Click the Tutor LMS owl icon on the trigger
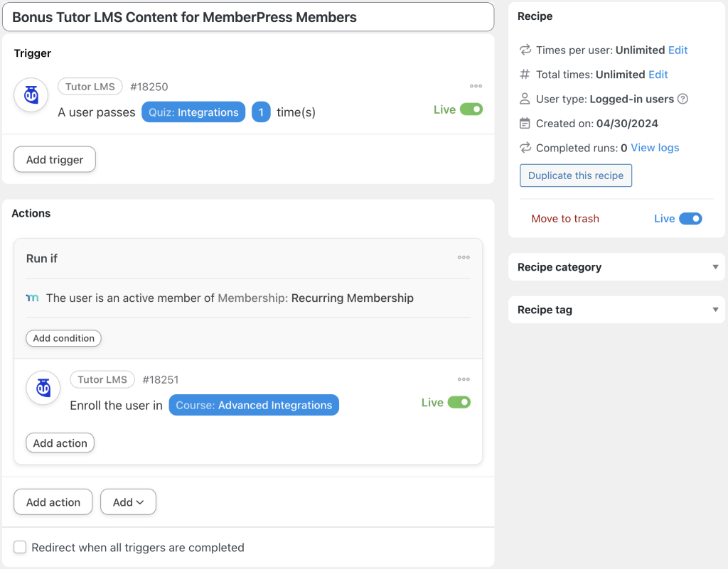The height and width of the screenshot is (569, 728). (x=30, y=94)
